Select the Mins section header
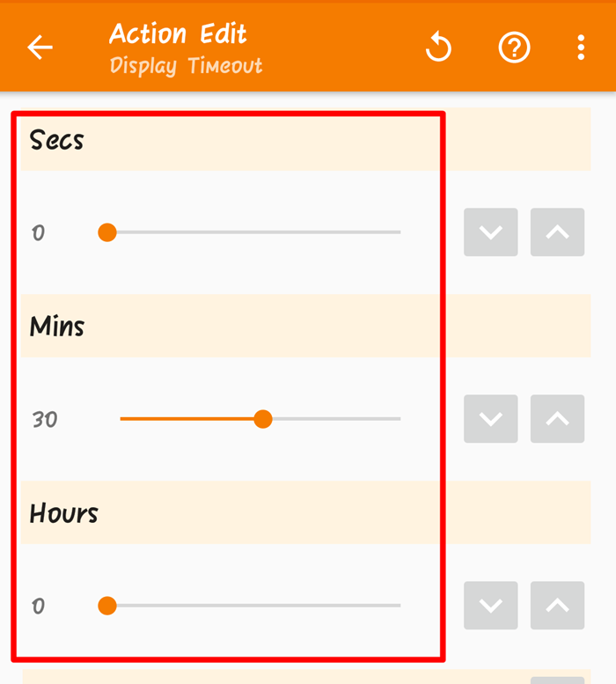The width and height of the screenshot is (616, 684). pyautogui.click(x=57, y=327)
